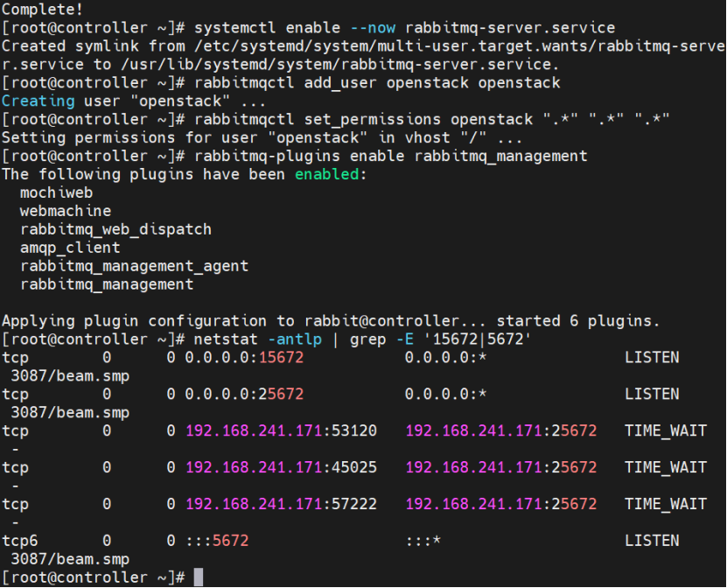Click the netstat -antlp grep command
The image size is (727, 588).
pyautogui.click(x=362, y=339)
